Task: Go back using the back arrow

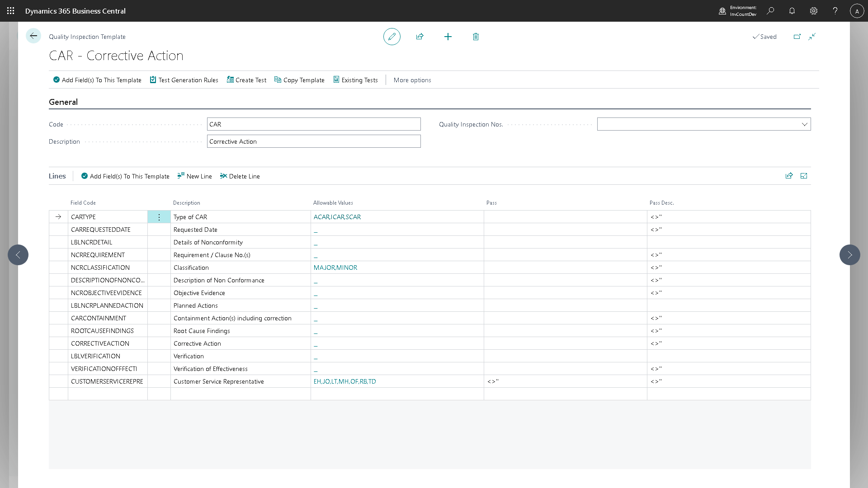Action: pyautogui.click(x=33, y=36)
